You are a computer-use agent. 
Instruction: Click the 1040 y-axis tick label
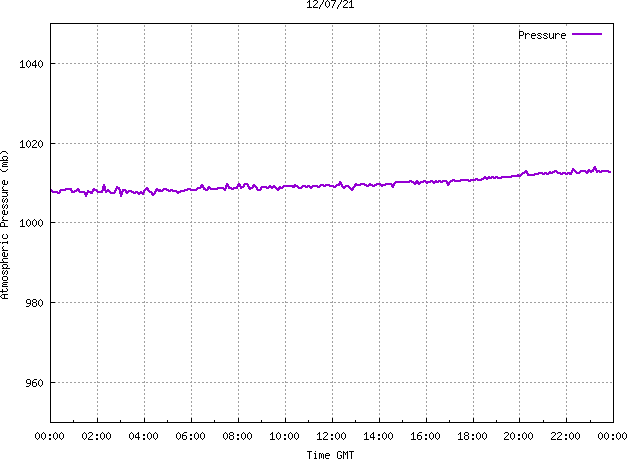pyautogui.click(x=32, y=64)
